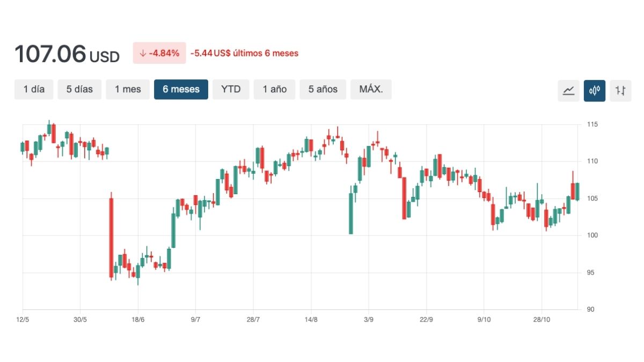This screenshot has height=362, width=644.
Task: Click the 115 price level on y-axis
Action: tap(592, 124)
